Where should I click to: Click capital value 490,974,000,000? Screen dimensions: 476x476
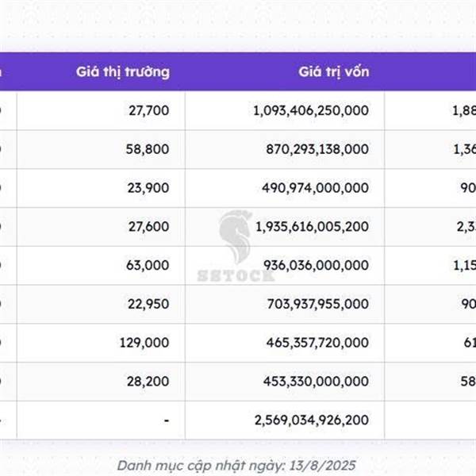[316, 188]
